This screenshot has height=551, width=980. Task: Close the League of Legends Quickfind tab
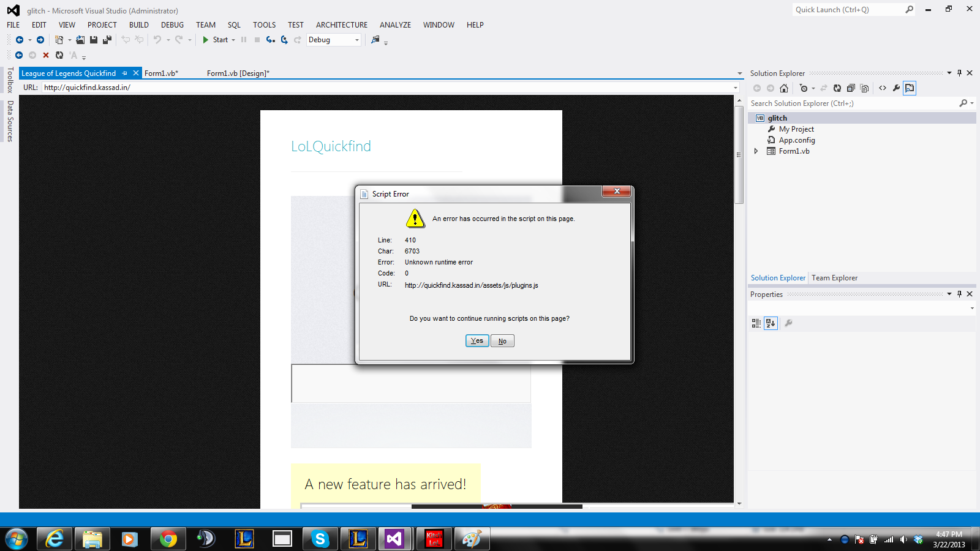pos(136,73)
